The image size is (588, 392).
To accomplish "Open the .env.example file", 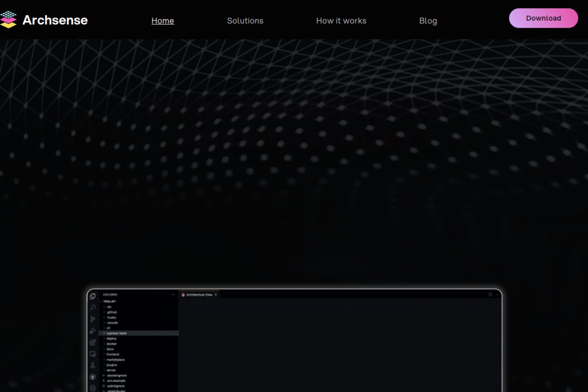I will (116, 381).
